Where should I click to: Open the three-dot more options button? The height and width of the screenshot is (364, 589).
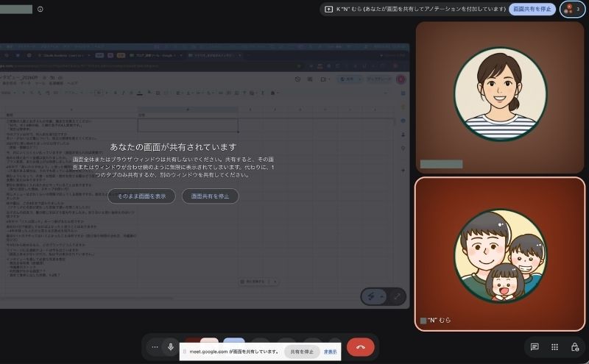[155, 347]
